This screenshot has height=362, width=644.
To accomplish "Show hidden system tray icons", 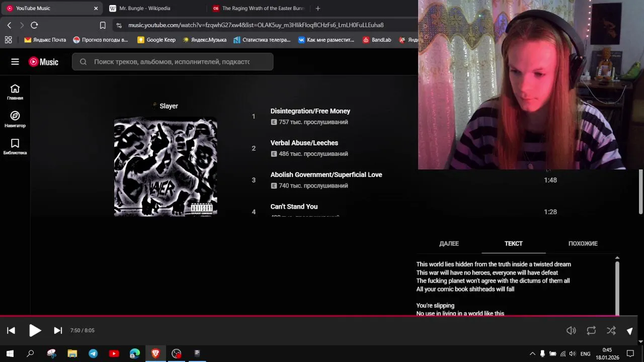I will coord(532,354).
